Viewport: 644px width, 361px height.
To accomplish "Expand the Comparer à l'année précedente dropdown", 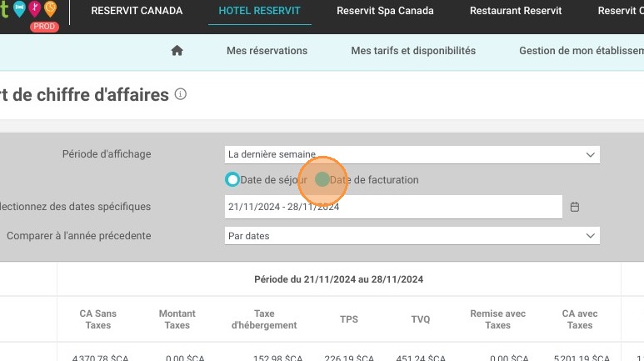I will tap(412, 236).
